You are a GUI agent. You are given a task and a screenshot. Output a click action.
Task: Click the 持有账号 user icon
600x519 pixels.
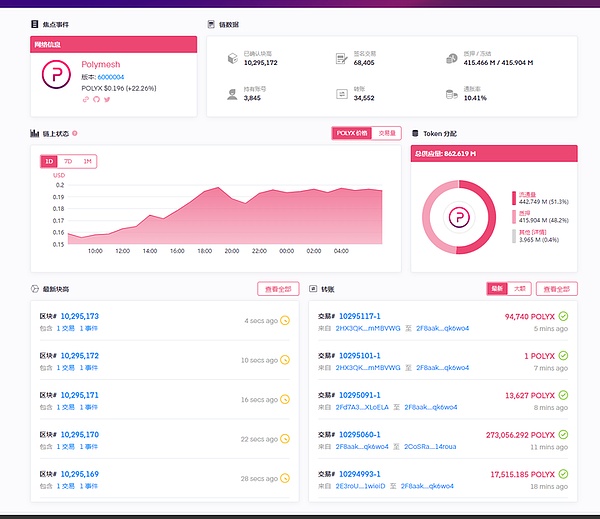coord(232,93)
